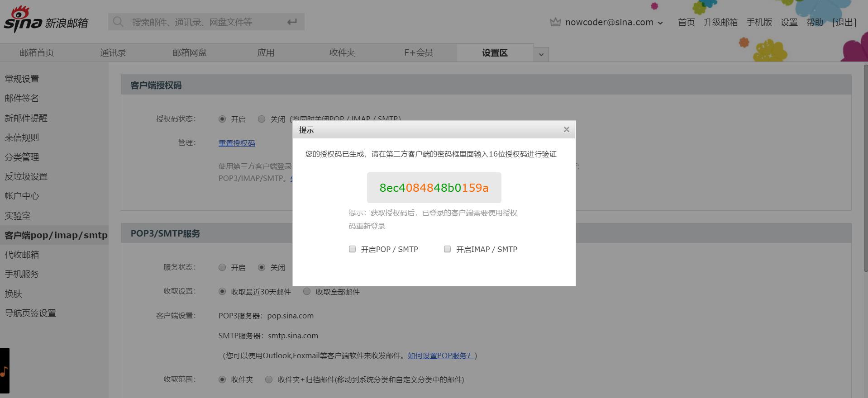Select 服务状态 关闭 radio button

tap(262, 267)
